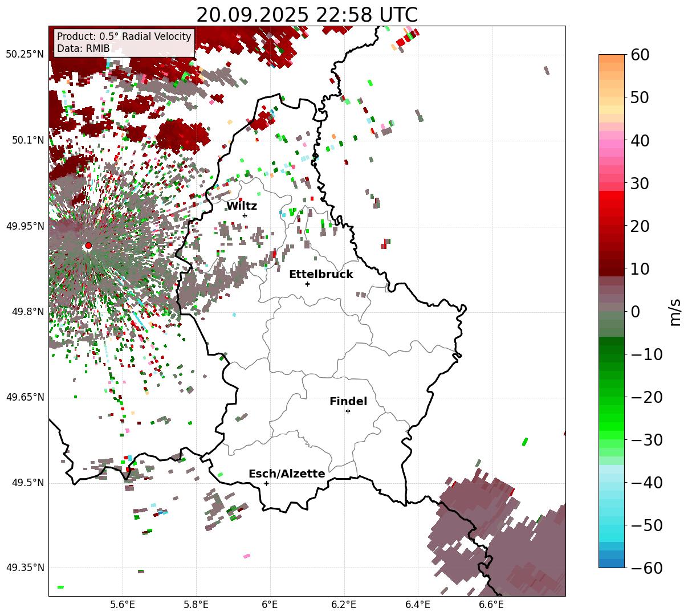Click the colorbar tick label −60
Screen dimensions: 688x616
(x=646, y=568)
